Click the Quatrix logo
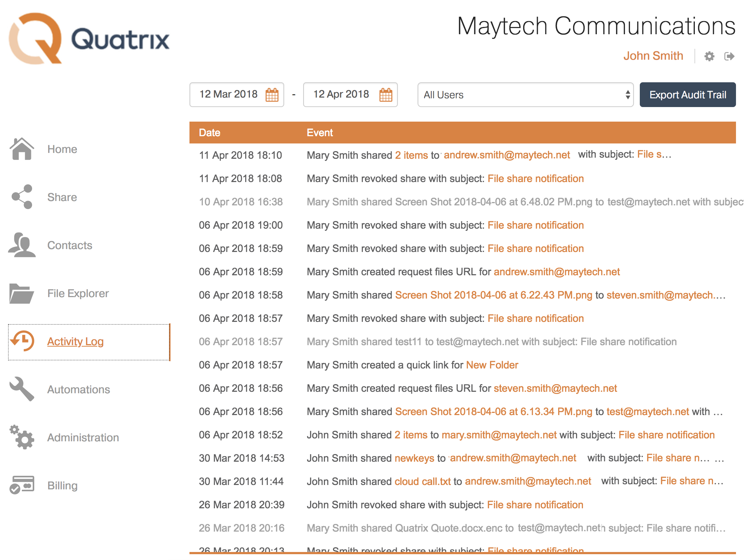 89,39
